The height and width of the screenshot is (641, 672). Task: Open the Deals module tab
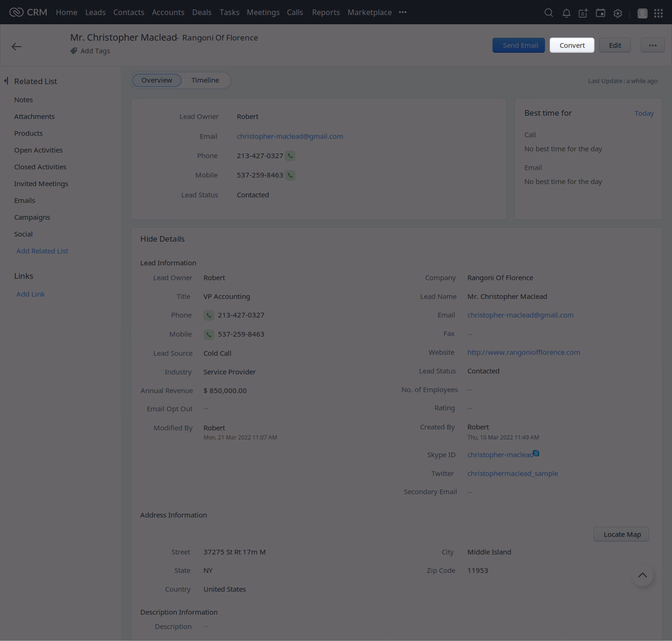[x=202, y=13]
